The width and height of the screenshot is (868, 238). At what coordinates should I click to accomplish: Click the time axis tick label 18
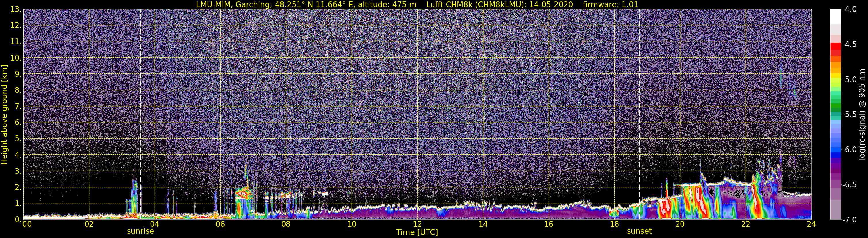coord(615,224)
